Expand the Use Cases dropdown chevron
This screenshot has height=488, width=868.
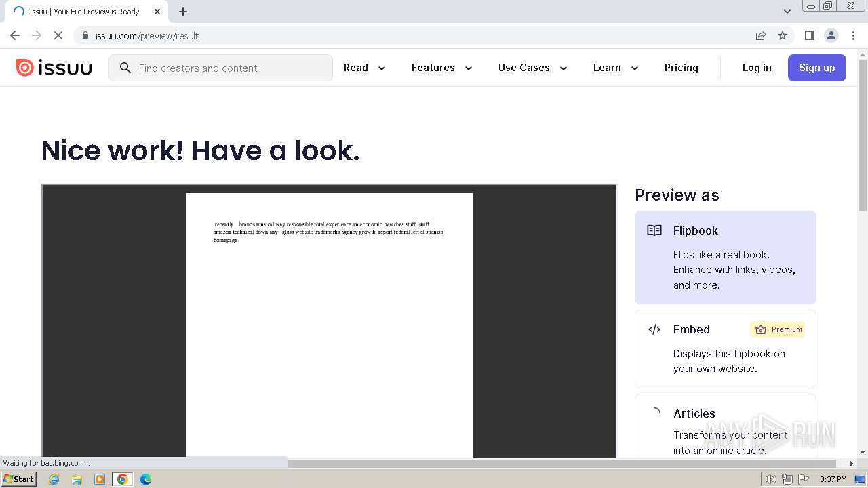click(563, 68)
